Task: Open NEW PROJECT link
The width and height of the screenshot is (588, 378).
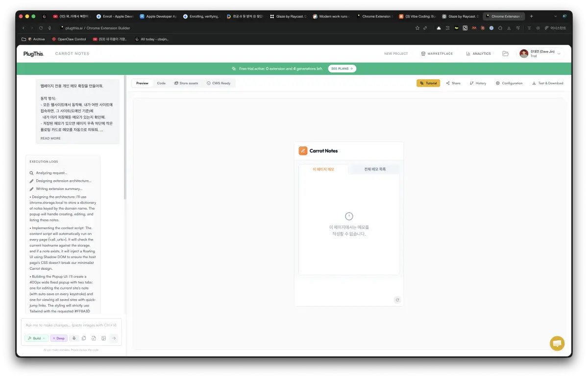Action: [396, 53]
